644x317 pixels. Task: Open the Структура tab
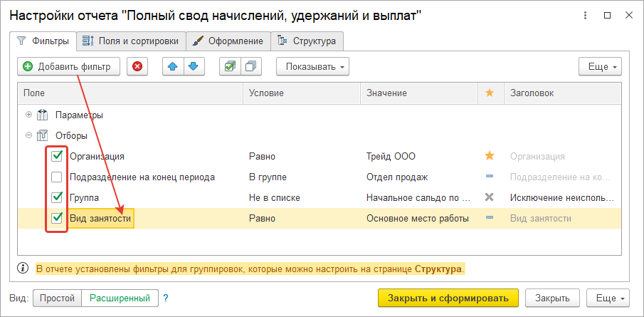pyautogui.click(x=307, y=41)
